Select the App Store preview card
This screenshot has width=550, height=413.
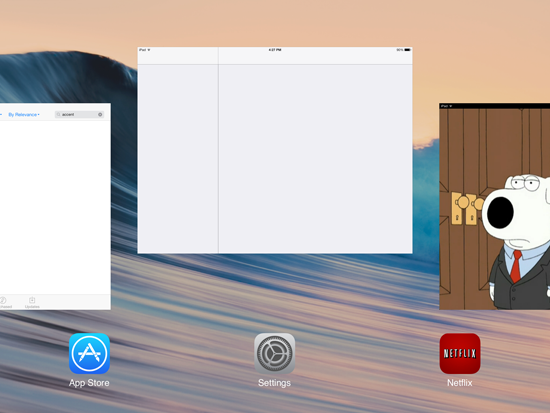pyautogui.click(x=55, y=206)
